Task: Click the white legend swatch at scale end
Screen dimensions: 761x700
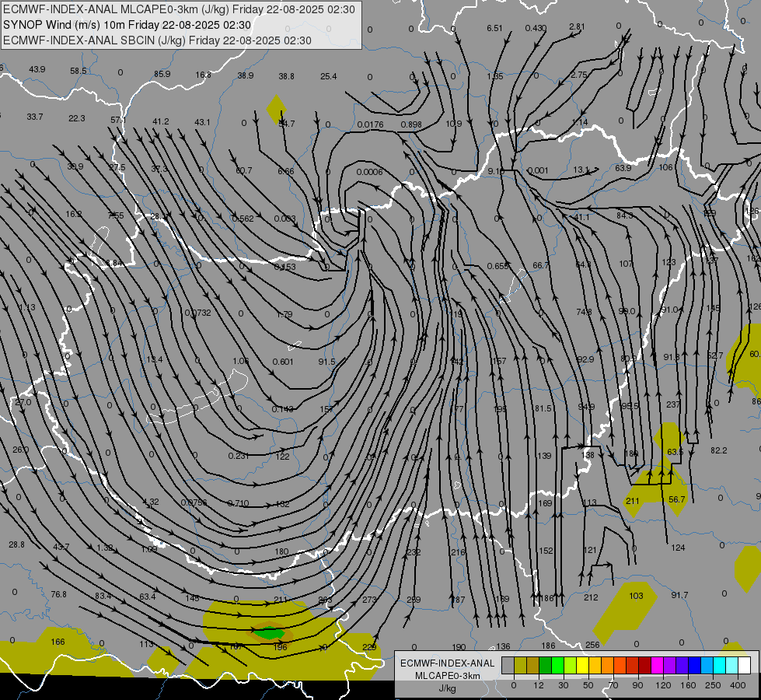Action: tap(744, 666)
